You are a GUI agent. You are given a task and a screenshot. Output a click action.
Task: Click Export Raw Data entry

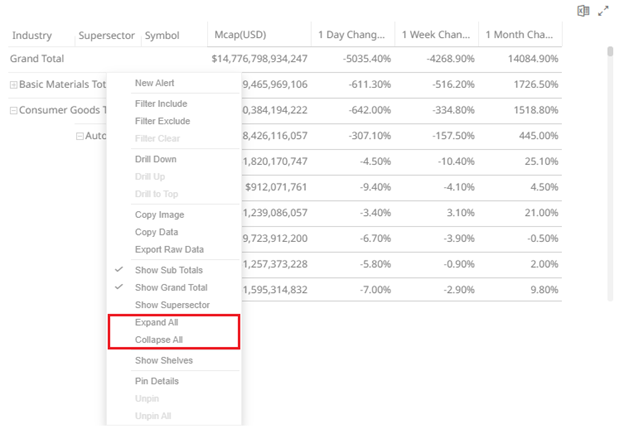coord(169,249)
